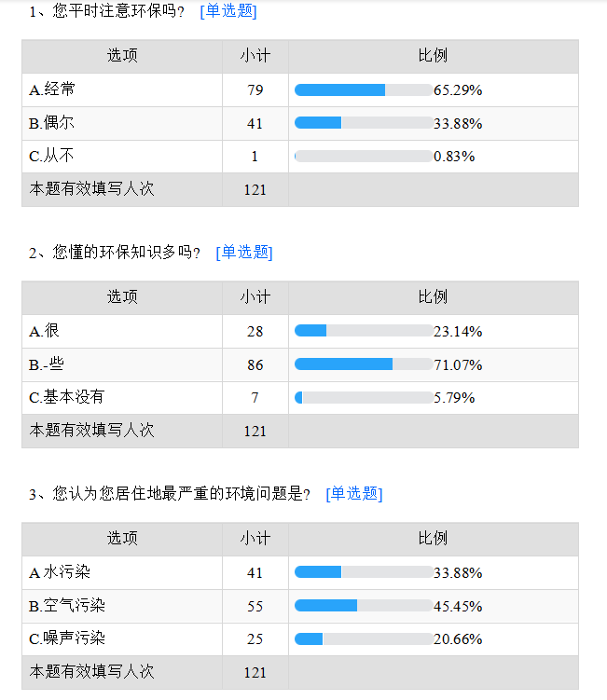Click the 65.29% progress bar for A.经常
The width and height of the screenshot is (607, 700).
(x=364, y=89)
